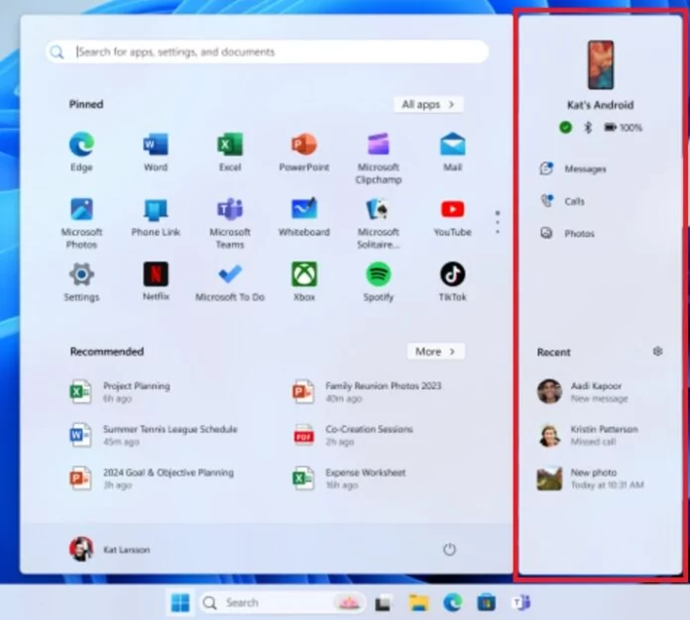Screen dimensions: 690x620
Task: Launch PowerPoint from pinned apps
Action: pos(304,151)
